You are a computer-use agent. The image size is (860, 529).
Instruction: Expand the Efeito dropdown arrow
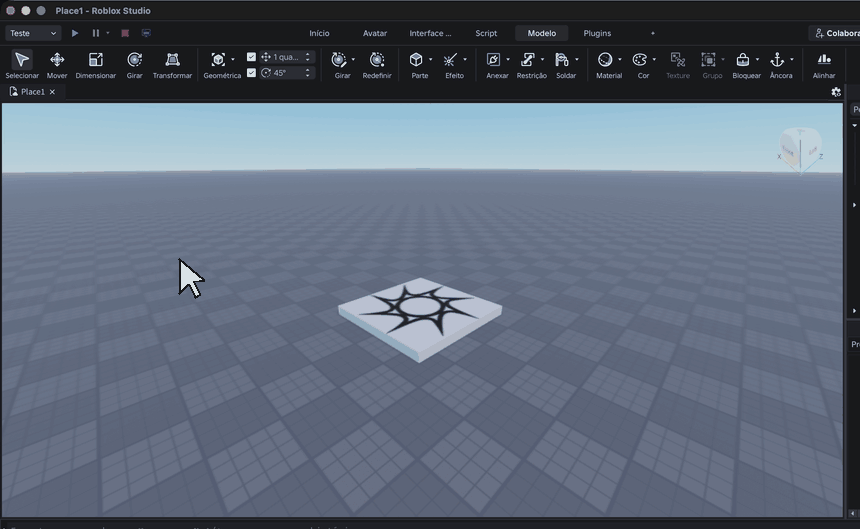[465, 59]
